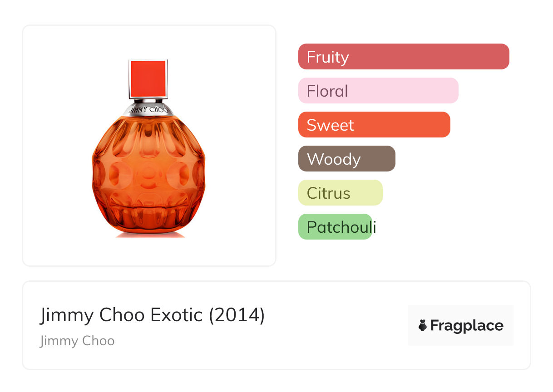Open the Fragplace wordmark text
The width and height of the screenshot is (553, 392).
coord(467,325)
